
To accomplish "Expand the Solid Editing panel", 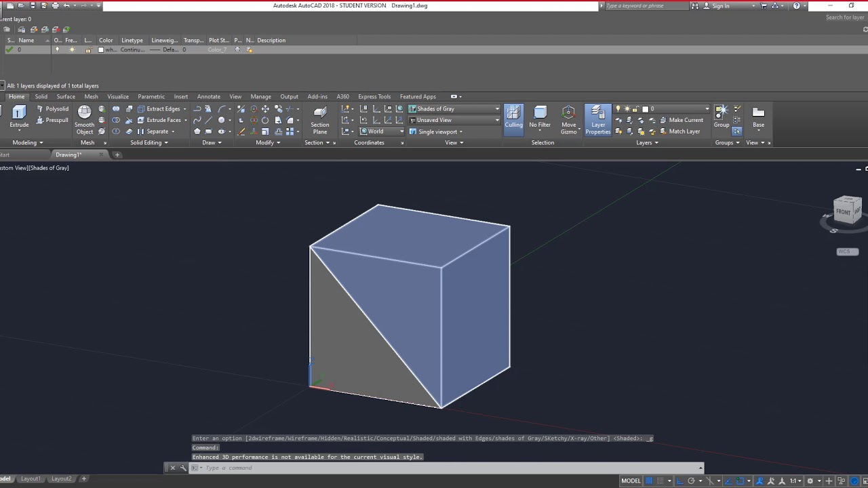I will tap(149, 142).
